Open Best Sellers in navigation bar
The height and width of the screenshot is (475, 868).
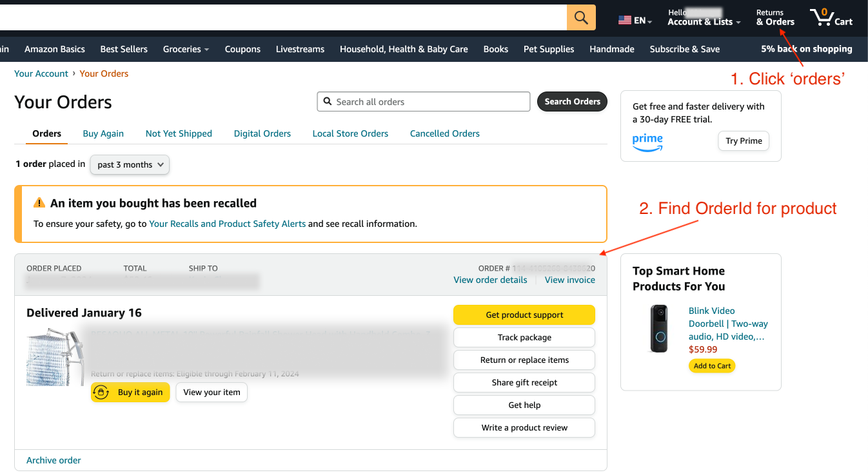pos(124,49)
